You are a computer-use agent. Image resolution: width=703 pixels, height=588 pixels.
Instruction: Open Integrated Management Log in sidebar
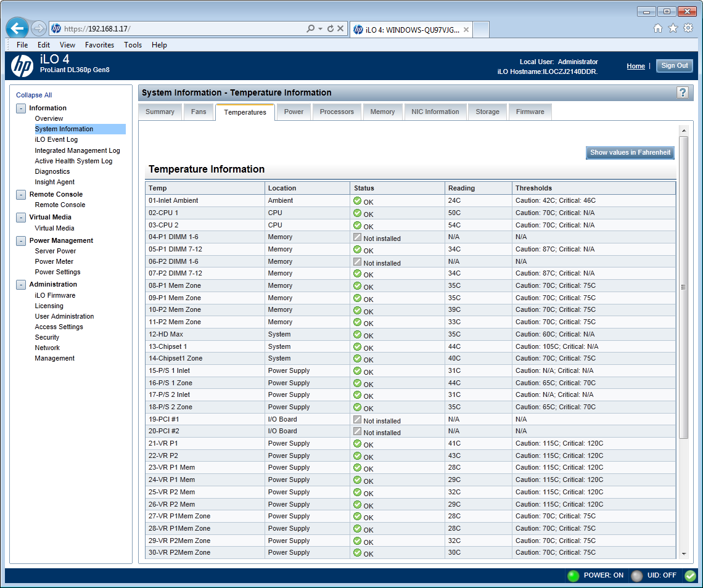77,150
